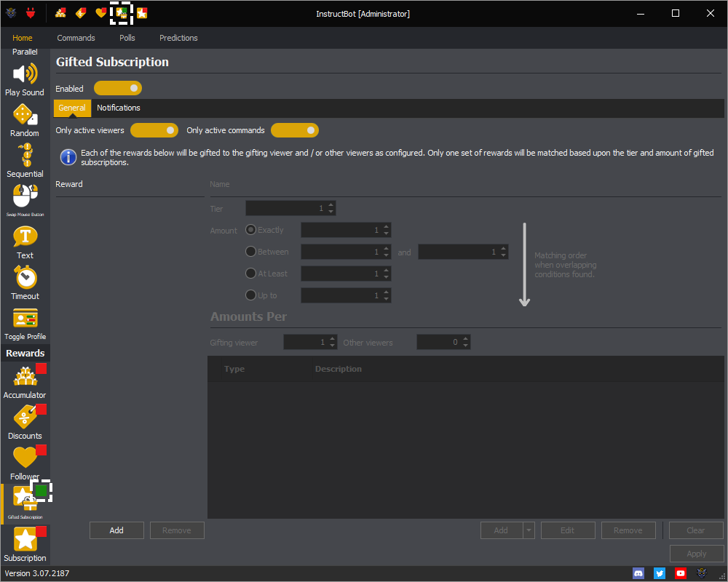The image size is (728, 582).
Task: Click Add button under the Reward list
Action: (116, 530)
